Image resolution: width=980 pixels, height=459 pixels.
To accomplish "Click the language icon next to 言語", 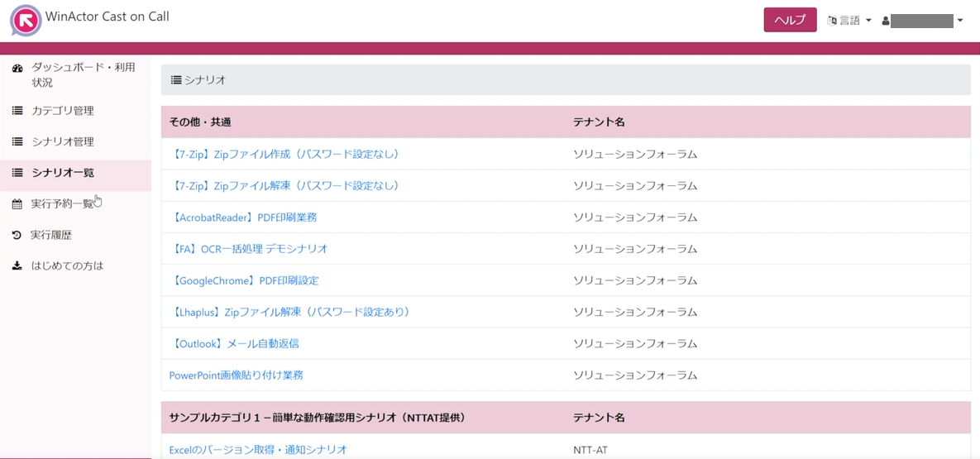I will pos(831,21).
